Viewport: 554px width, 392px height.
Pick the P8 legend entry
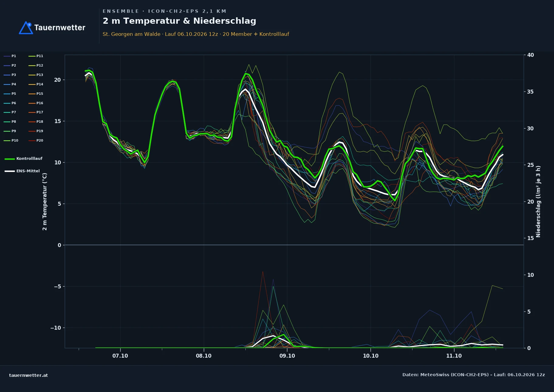[x=10, y=122]
